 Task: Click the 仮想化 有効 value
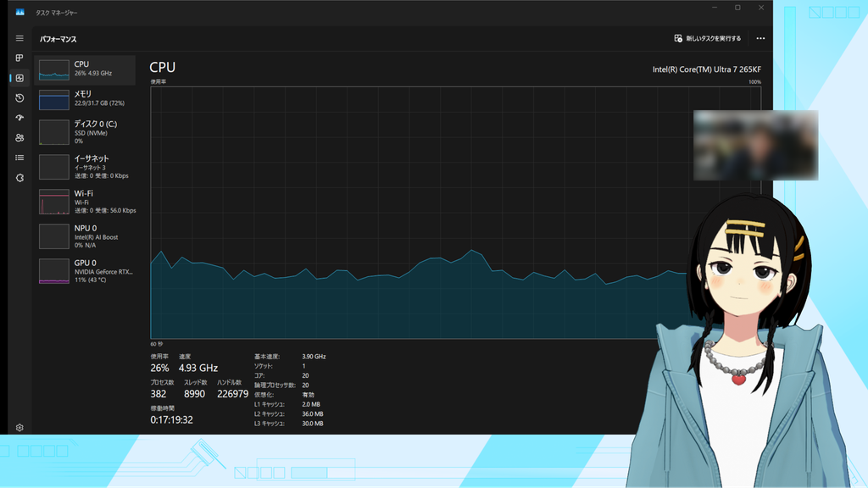click(309, 395)
